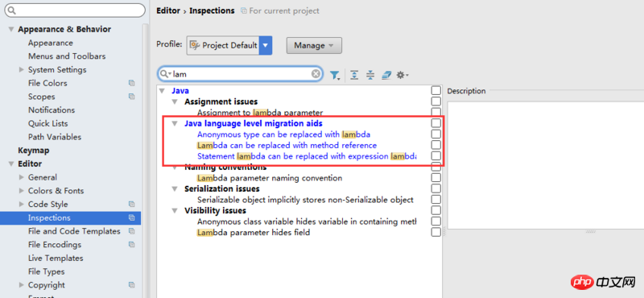Image resolution: width=644 pixels, height=298 pixels.
Task: Select File and Code Templates in sidebar
Action: [74, 231]
